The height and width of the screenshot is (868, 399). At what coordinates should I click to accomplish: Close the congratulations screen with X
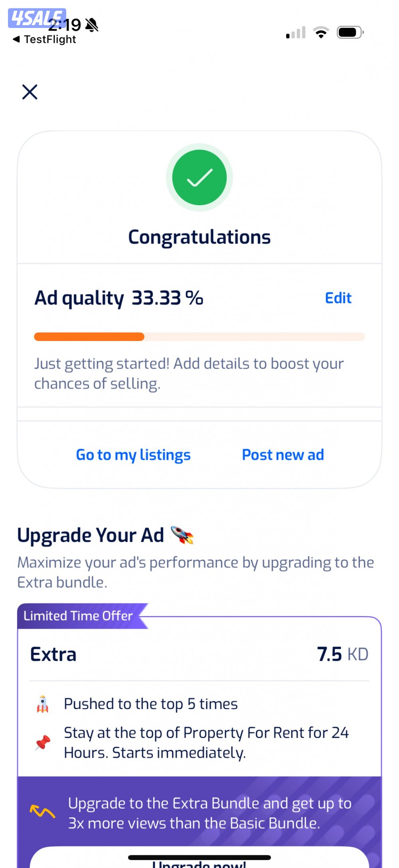pyautogui.click(x=30, y=92)
